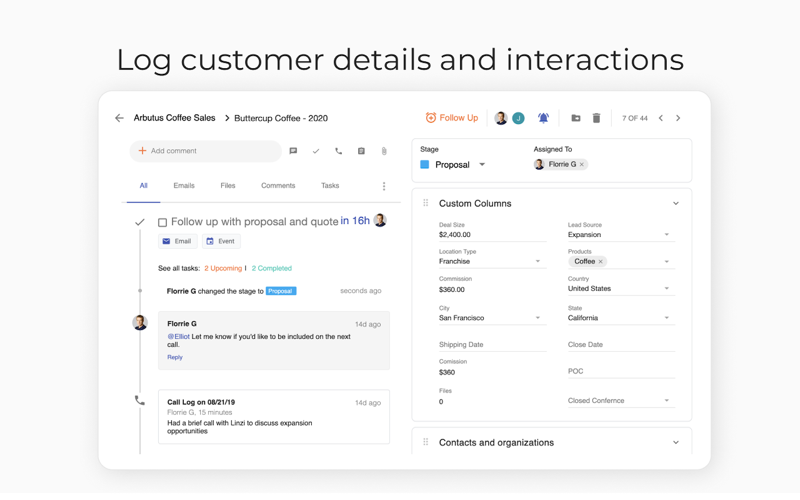
Task: Expand Contacts and organizations section
Action: (x=675, y=442)
